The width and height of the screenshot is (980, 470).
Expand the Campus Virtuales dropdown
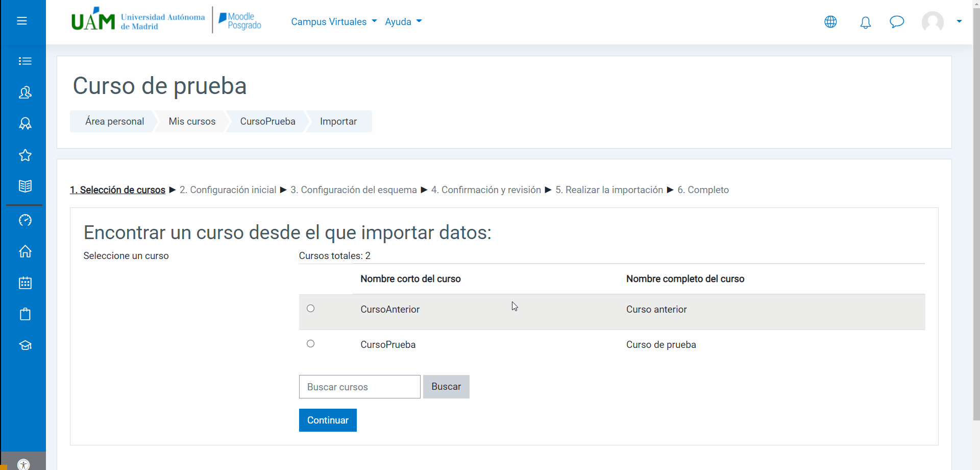[x=334, y=22]
